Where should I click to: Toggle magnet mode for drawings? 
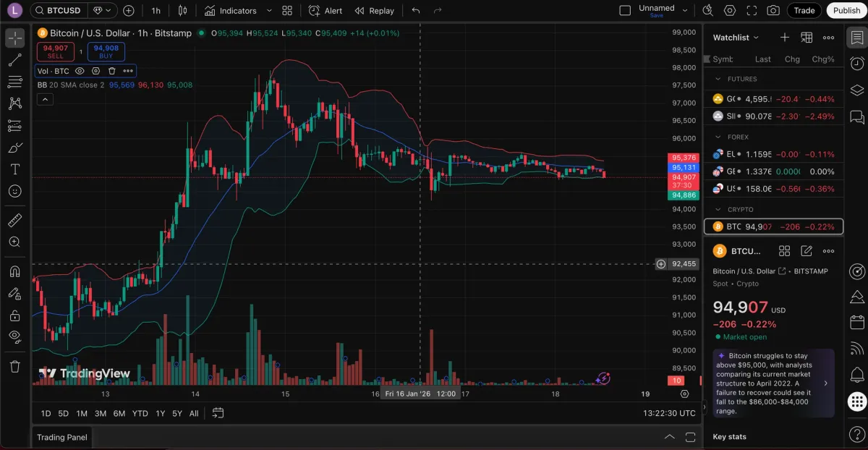click(x=14, y=271)
